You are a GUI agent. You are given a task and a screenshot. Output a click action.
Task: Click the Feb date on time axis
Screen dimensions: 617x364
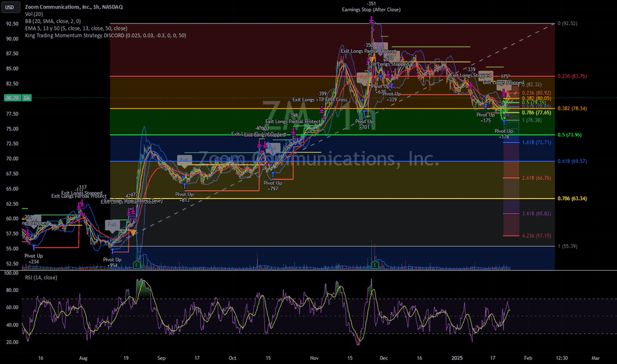(x=528, y=358)
